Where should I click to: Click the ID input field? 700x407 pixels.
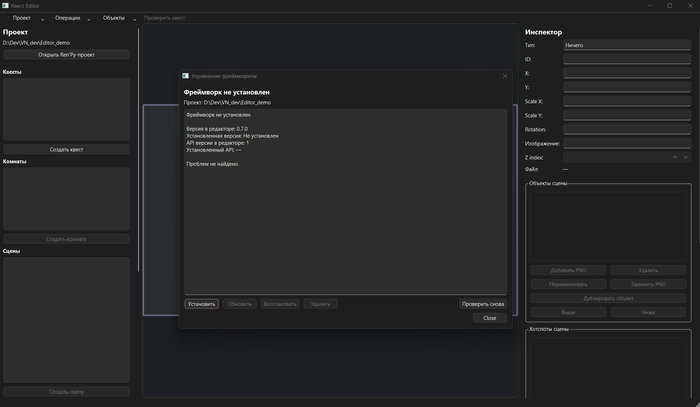tap(627, 59)
